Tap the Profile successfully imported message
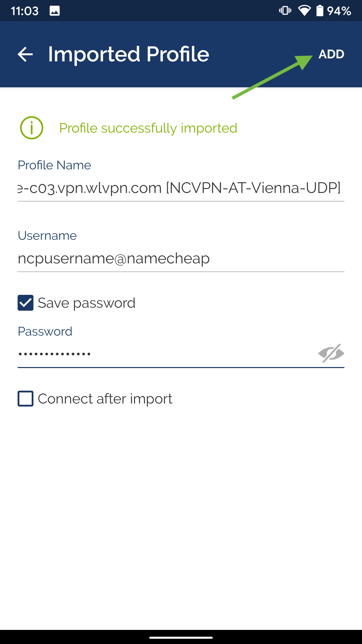362x644 pixels. point(148,128)
